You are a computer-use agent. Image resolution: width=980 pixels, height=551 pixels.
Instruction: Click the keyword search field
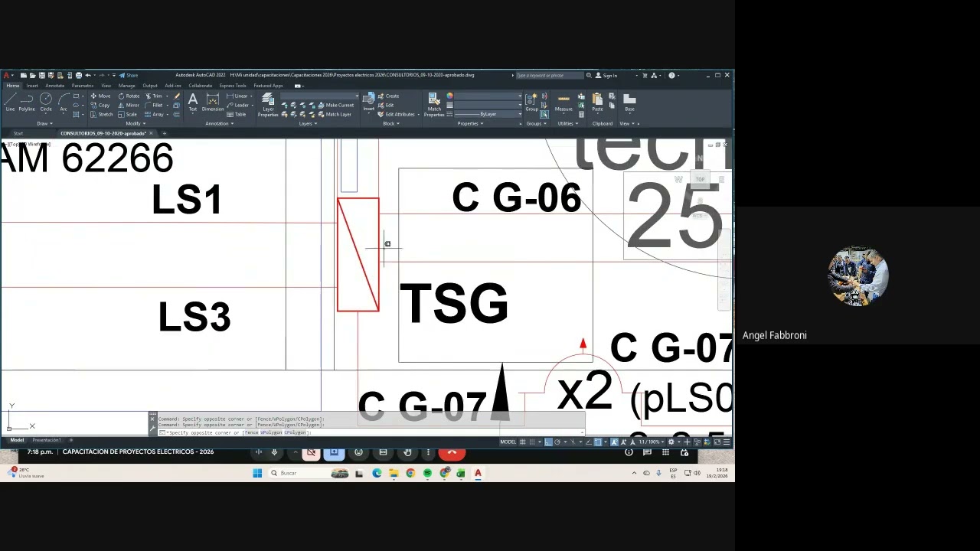pos(549,75)
